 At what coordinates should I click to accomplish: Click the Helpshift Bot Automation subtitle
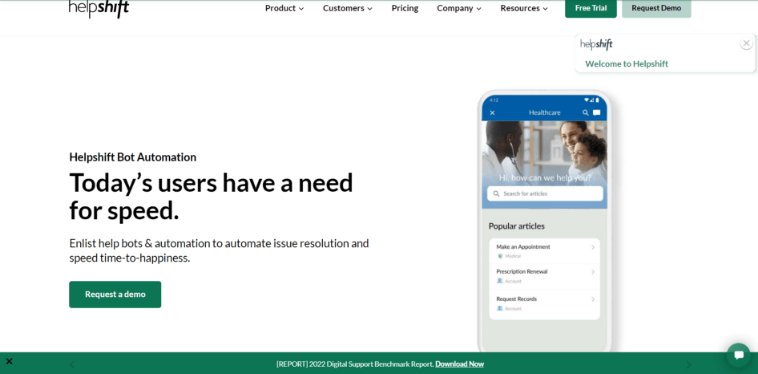tap(133, 157)
